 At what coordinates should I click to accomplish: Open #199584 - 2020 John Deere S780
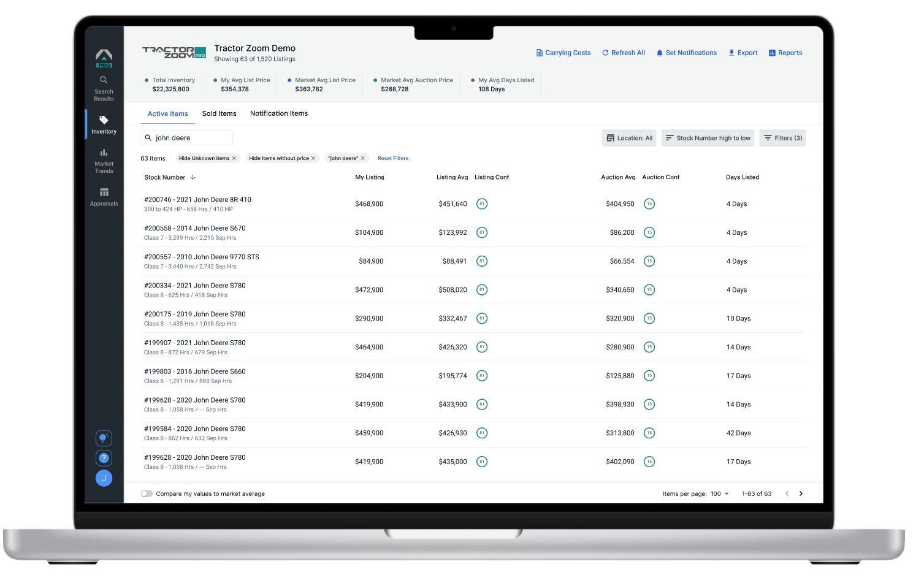click(x=195, y=429)
